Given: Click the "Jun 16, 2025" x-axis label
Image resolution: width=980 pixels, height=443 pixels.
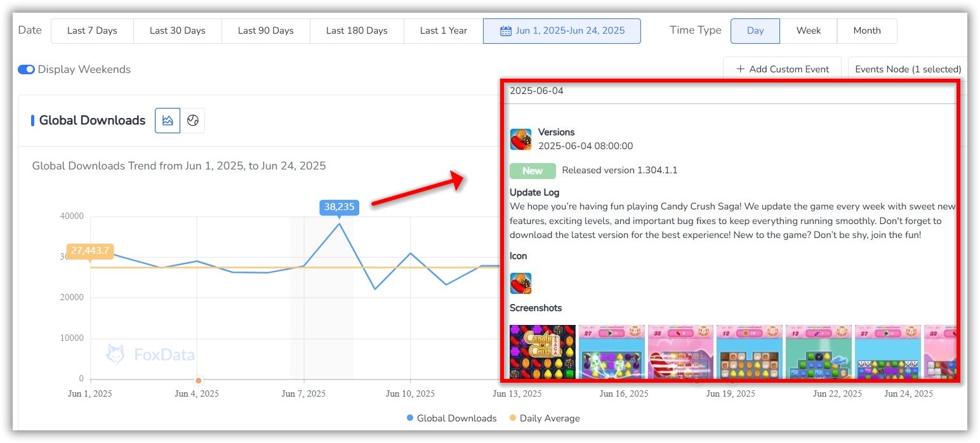Looking at the screenshot, I should click(x=624, y=393).
